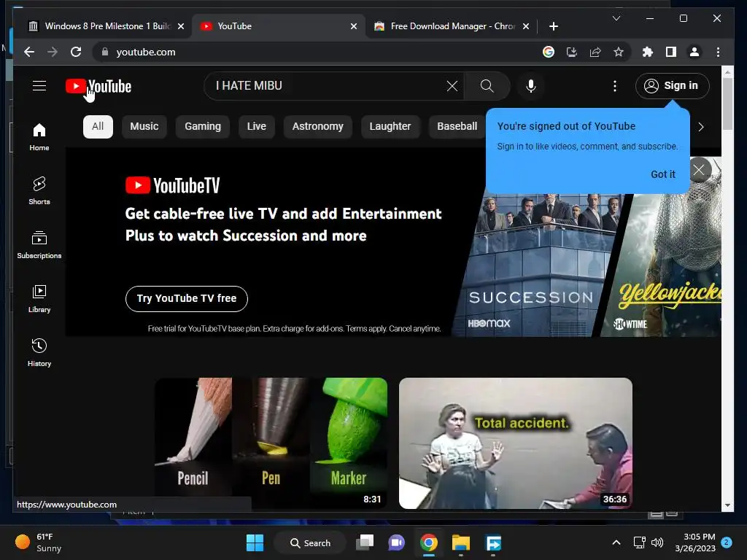This screenshot has height=560, width=747.
Task: Show hidden system tray icons
Action: pyautogui.click(x=616, y=542)
